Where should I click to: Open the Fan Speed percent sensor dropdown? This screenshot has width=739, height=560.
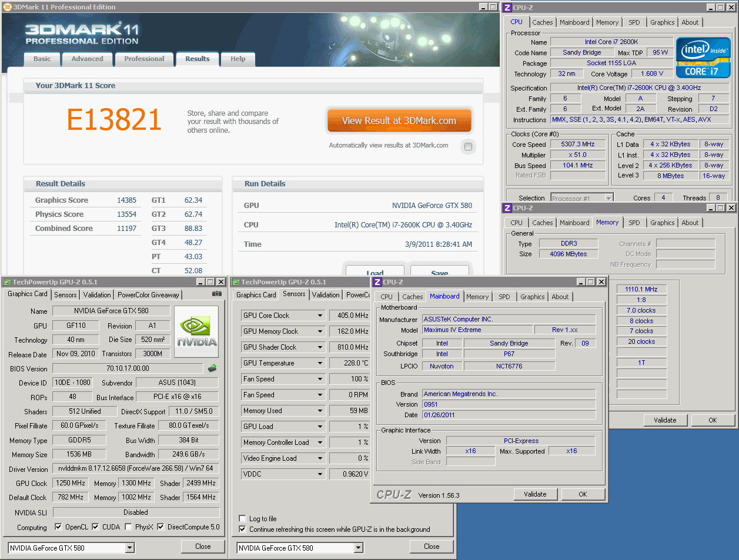320,379
